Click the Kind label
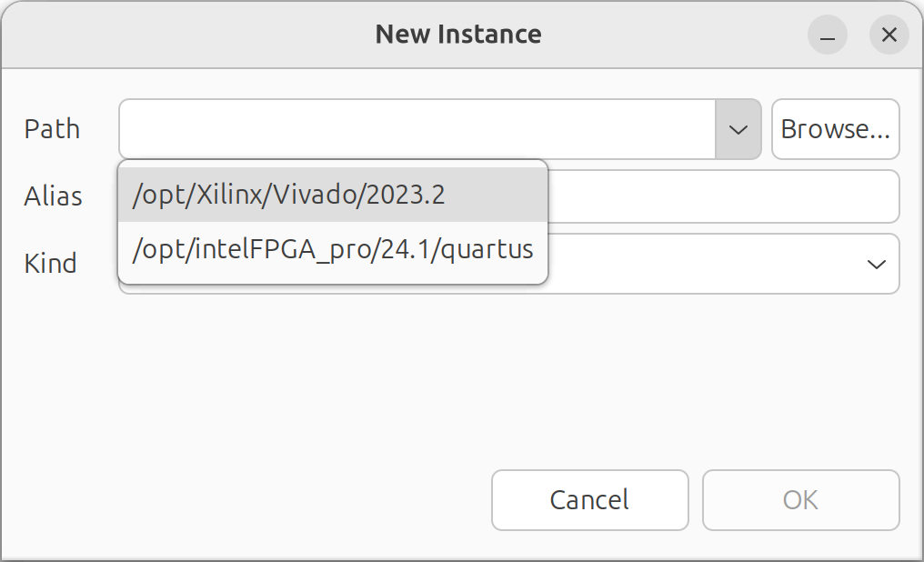The height and width of the screenshot is (562, 924). [x=51, y=264]
